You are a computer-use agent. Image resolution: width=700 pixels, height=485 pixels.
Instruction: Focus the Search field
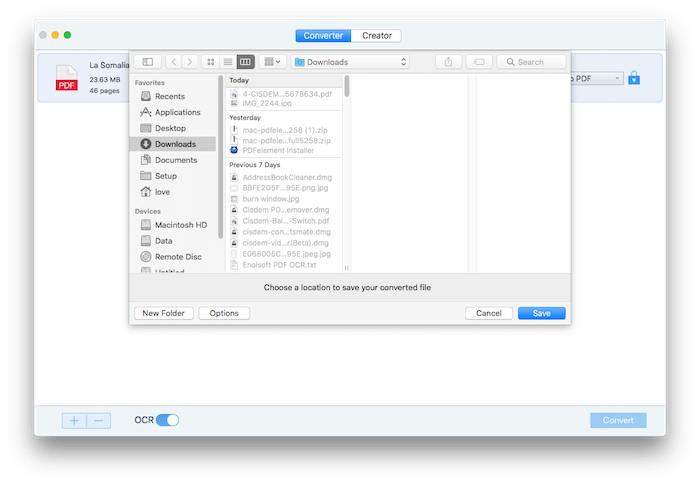531,62
